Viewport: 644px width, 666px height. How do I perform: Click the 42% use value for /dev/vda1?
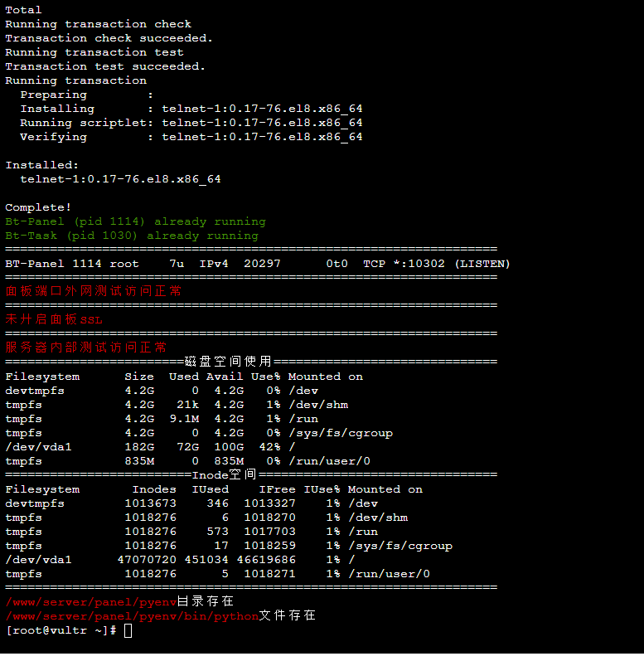pyautogui.click(x=269, y=447)
